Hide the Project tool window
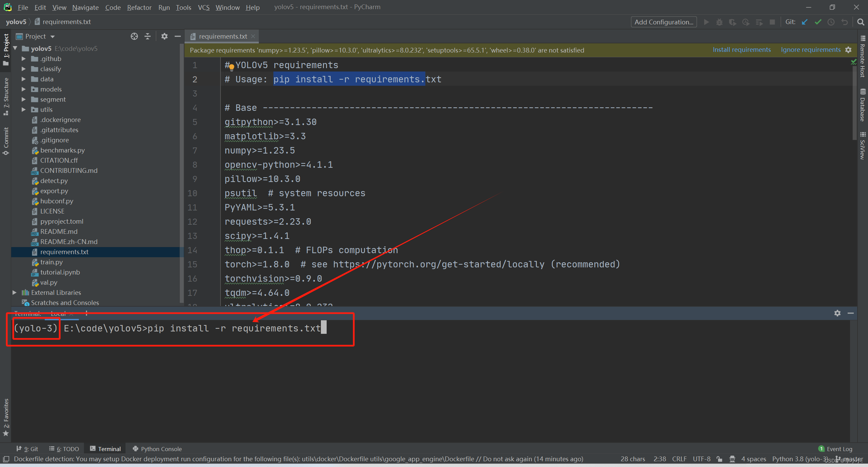Viewport: 868px width, 467px height. (x=177, y=36)
